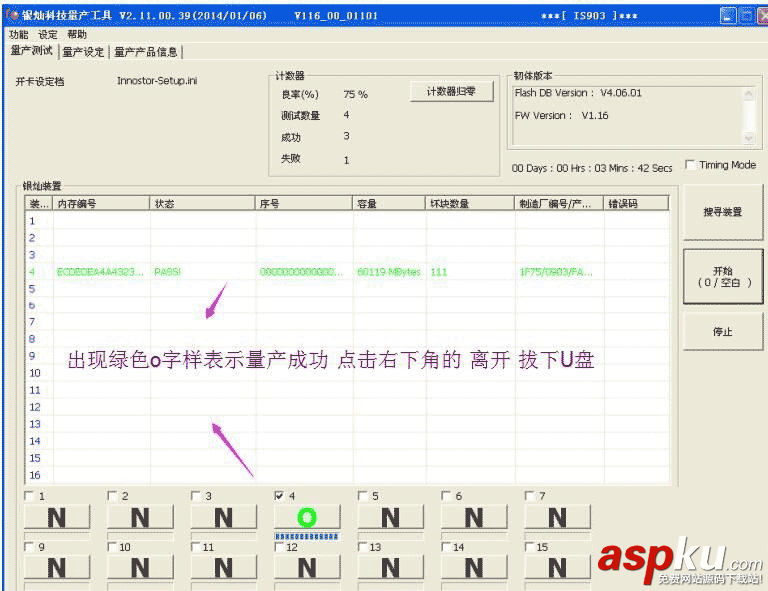Check the port 10 checkbox

click(x=112, y=547)
